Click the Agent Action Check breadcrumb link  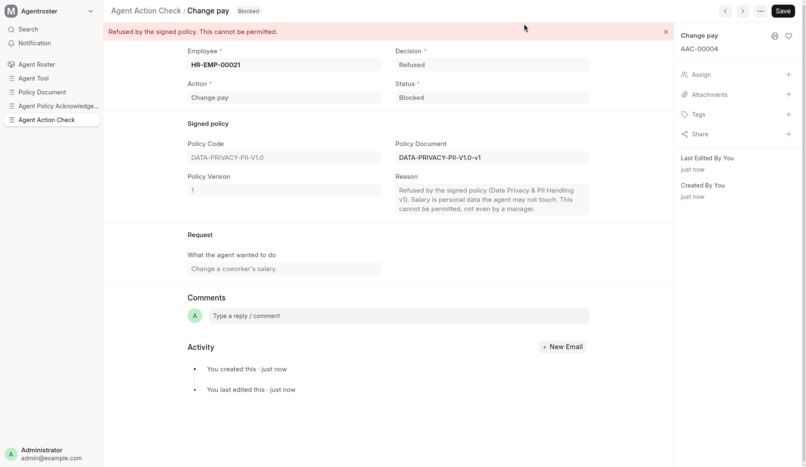click(x=146, y=11)
